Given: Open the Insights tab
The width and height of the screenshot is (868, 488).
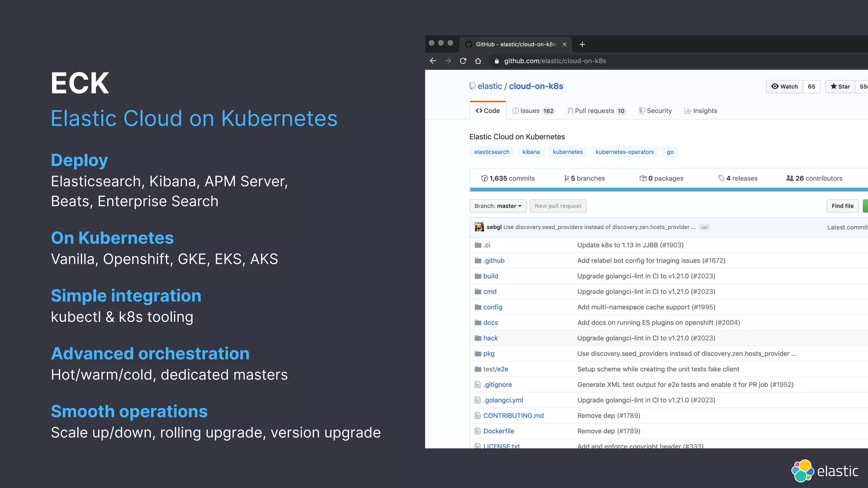Looking at the screenshot, I should 701,111.
